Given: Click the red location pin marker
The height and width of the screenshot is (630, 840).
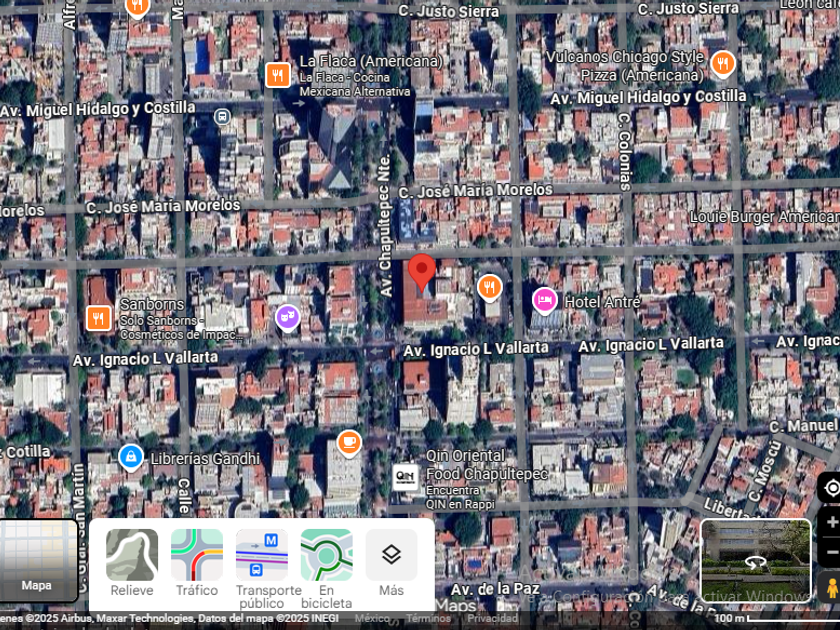Looking at the screenshot, I should (422, 272).
